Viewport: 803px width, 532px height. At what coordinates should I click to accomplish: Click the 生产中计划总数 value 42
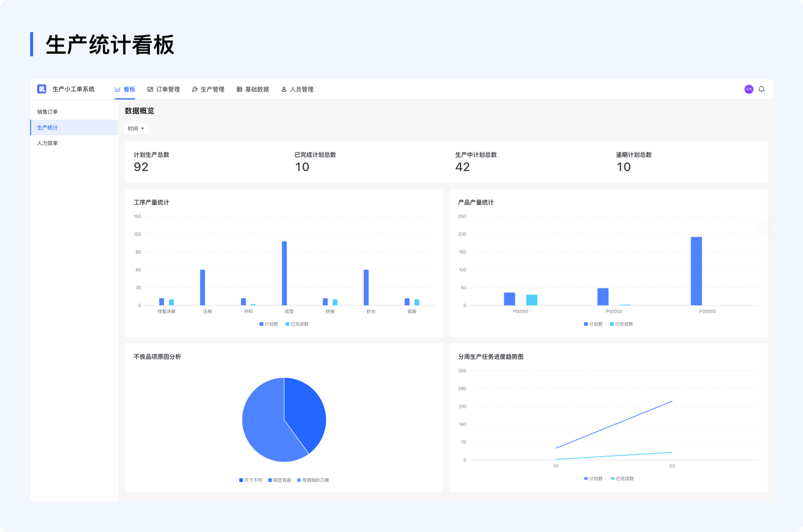[x=463, y=167]
